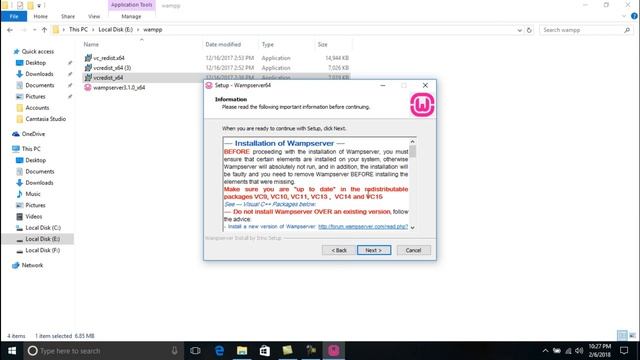The height and width of the screenshot is (360, 640).
Task: Open pinned Documents under Quick access
Action: point(40,85)
